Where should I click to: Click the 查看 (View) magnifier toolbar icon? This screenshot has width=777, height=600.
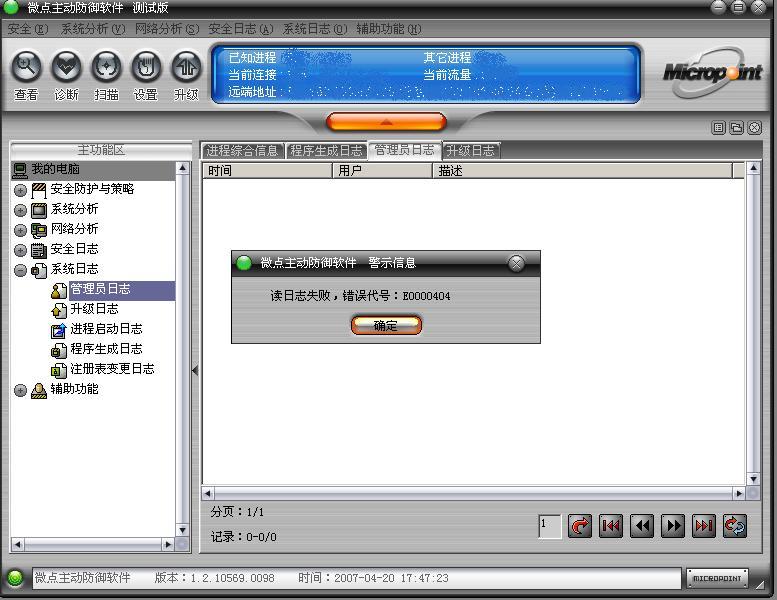(26, 66)
